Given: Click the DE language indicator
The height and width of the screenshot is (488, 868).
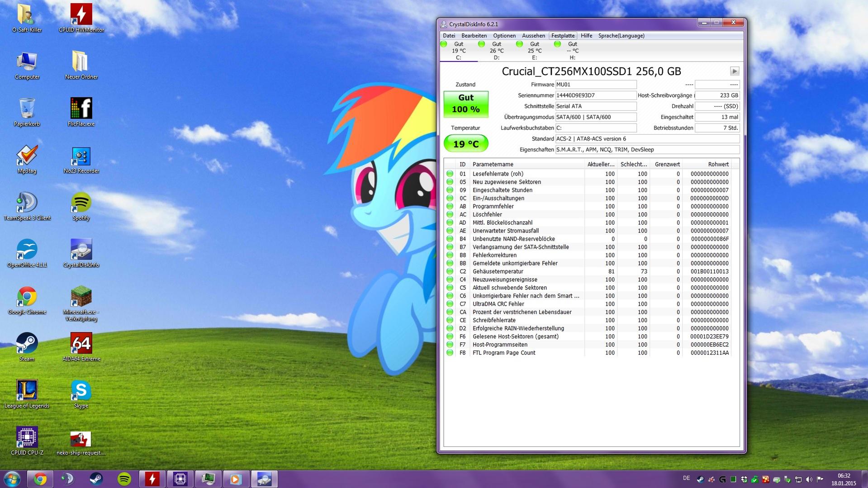Looking at the screenshot, I should coord(686,478).
